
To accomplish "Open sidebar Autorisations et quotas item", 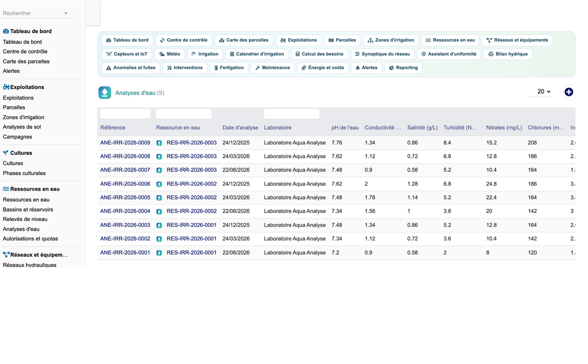I will tap(30, 239).
